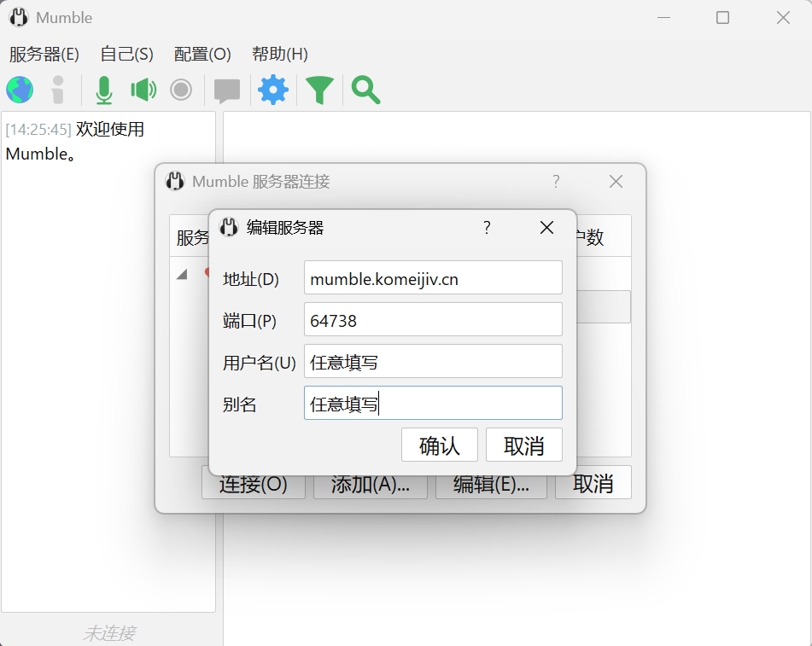Open the server information icon

point(58,90)
